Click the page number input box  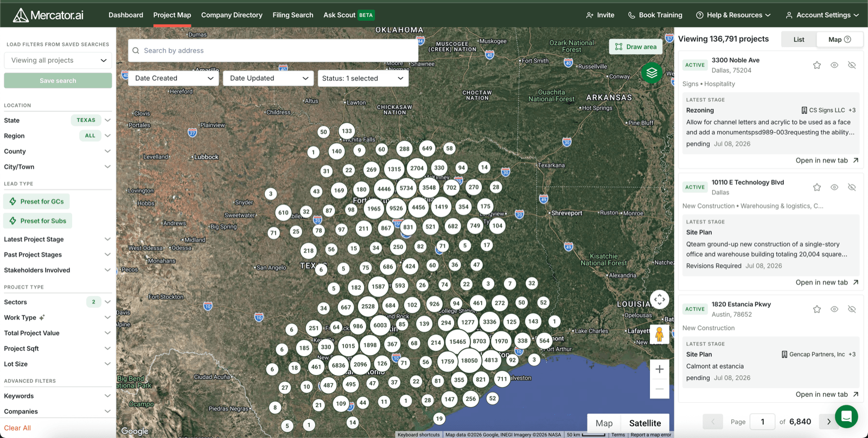pyautogui.click(x=762, y=422)
